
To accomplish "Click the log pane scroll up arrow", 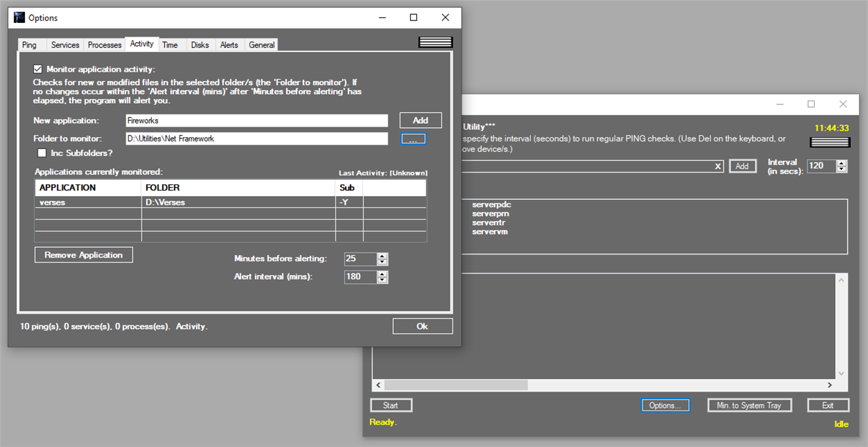I will tap(842, 280).
